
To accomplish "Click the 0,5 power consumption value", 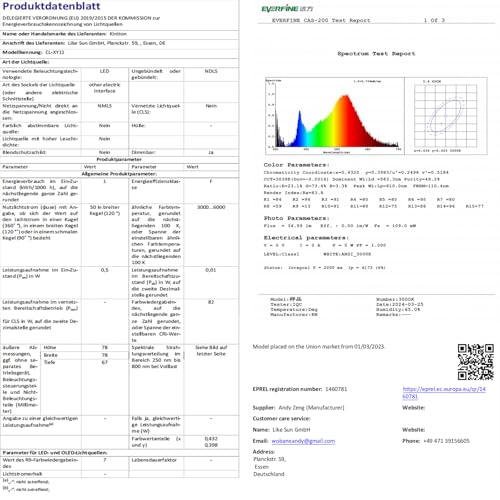I will click(x=104, y=270).
